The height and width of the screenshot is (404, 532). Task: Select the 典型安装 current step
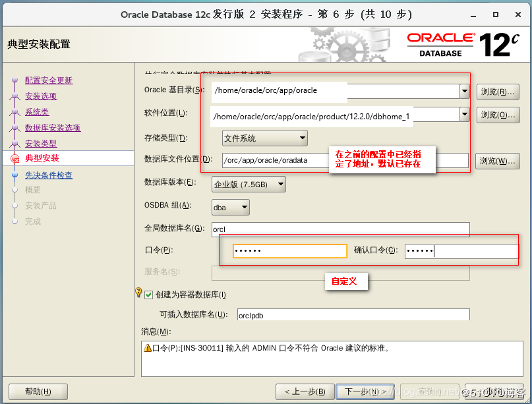tap(42, 158)
